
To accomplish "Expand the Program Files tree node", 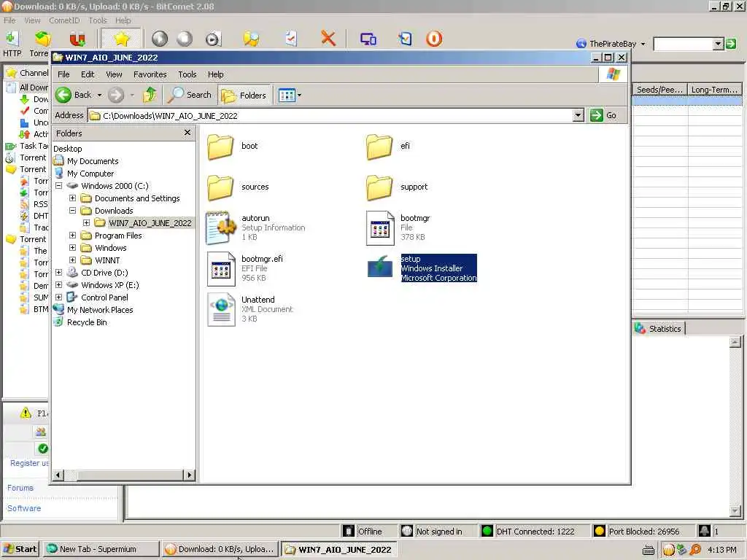I will click(x=72, y=236).
